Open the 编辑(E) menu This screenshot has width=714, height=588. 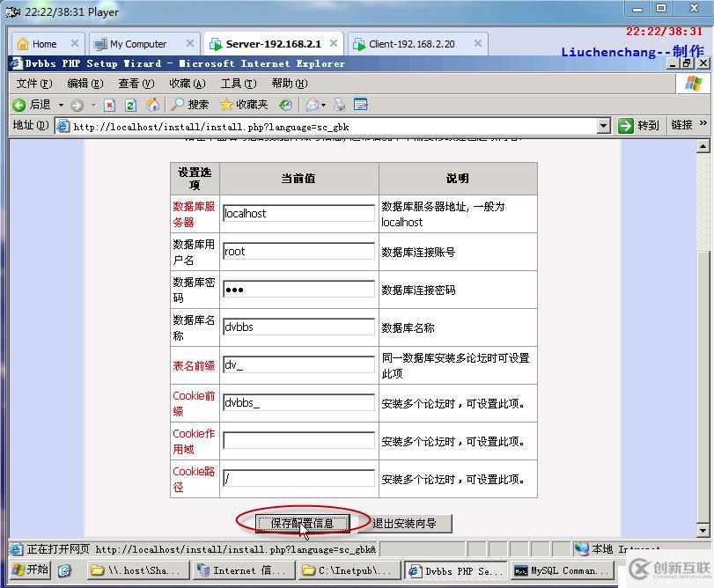pyautogui.click(x=85, y=84)
